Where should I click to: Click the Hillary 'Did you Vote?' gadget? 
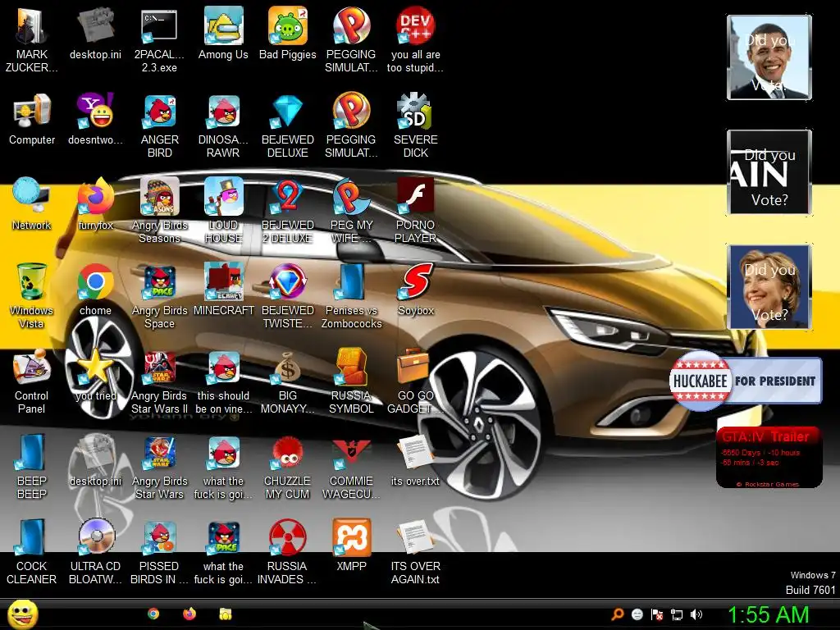(769, 286)
